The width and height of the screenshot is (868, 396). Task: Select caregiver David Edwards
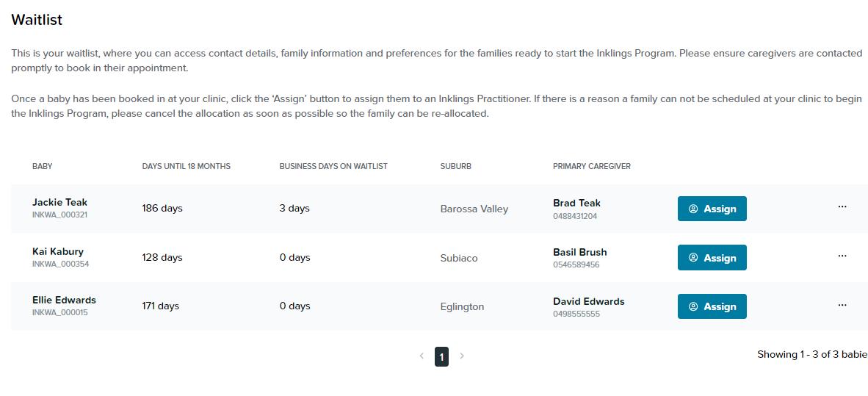[588, 301]
